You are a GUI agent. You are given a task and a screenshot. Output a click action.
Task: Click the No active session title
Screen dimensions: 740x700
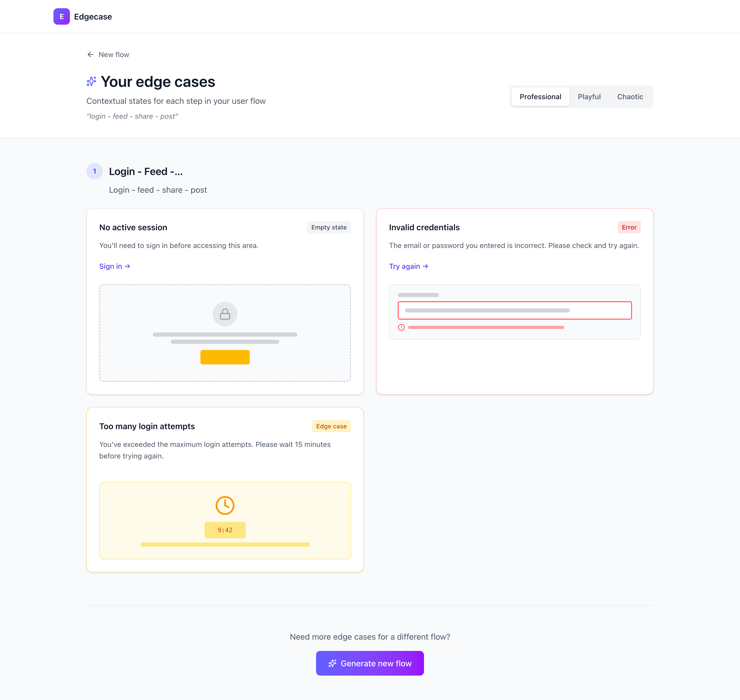tap(133, 227)
